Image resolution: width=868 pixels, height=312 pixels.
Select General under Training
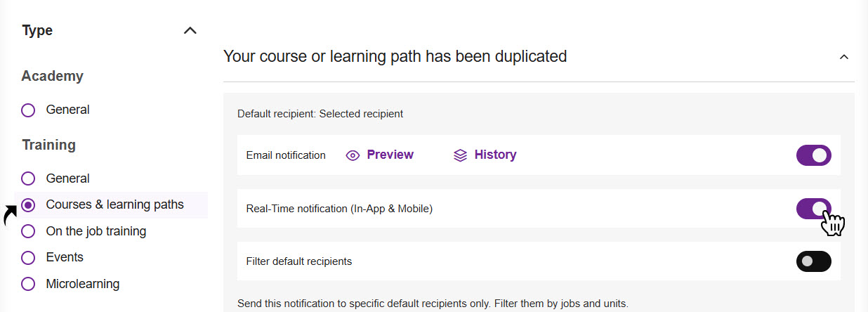coord(28,178)
